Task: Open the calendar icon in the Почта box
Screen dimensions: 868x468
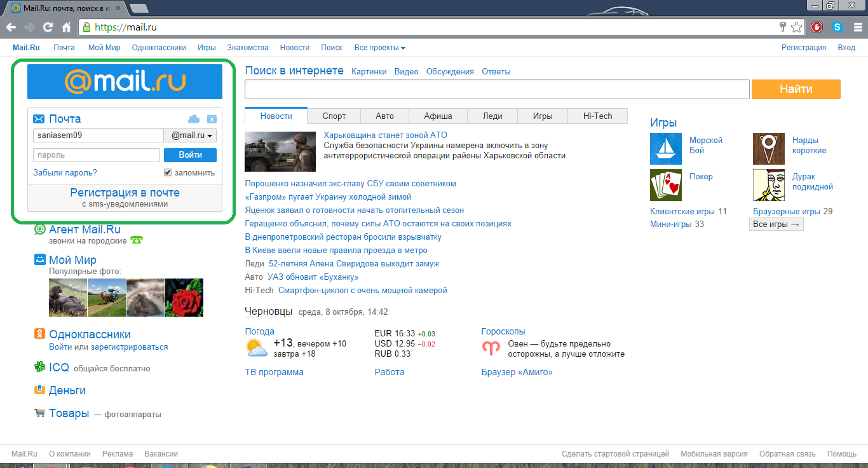Action: pyautogui.click(x=212, y=119)
